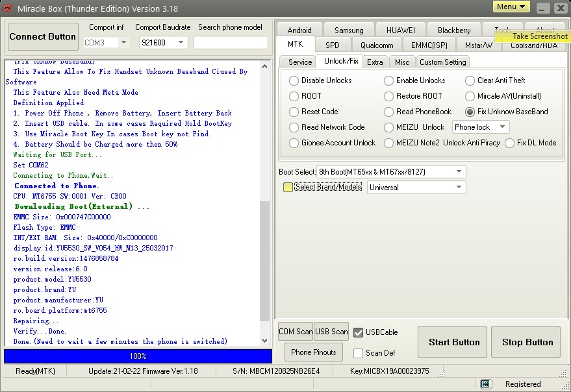571x392 pixels.
Task: Open the Menu dropdown in title bar
Action: click(511, 6)
